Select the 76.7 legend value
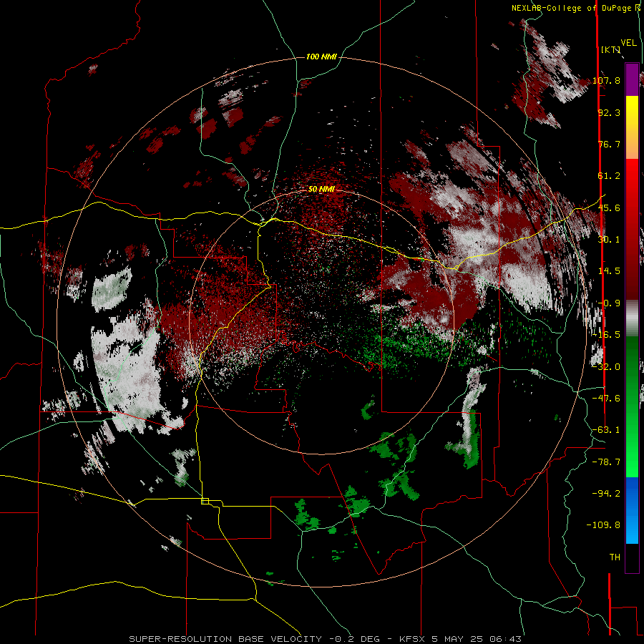Viewport: 644px width, 644px height. tap(609, 144)
